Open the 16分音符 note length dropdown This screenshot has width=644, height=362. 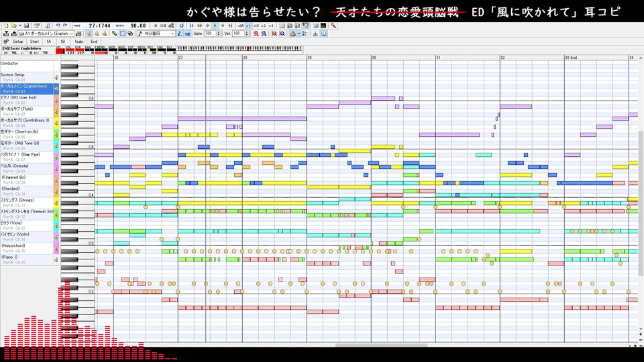click(x=156, y=34)
